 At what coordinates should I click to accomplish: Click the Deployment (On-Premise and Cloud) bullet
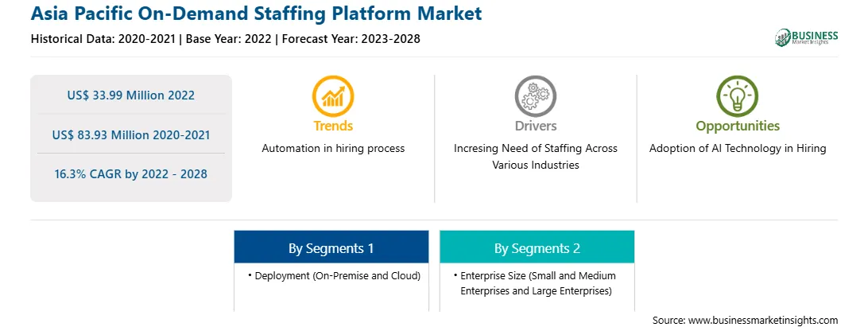pyautogui.click(x=335, y=275)
